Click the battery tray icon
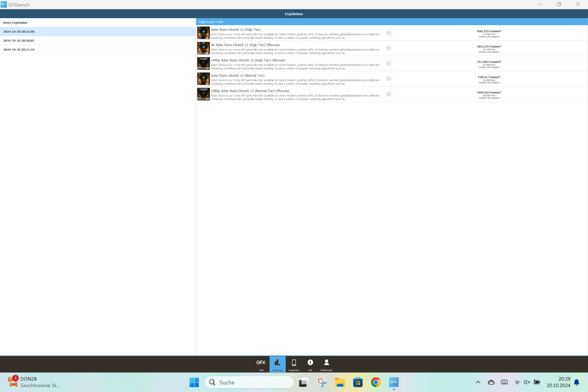 click(x=537, y=382)
